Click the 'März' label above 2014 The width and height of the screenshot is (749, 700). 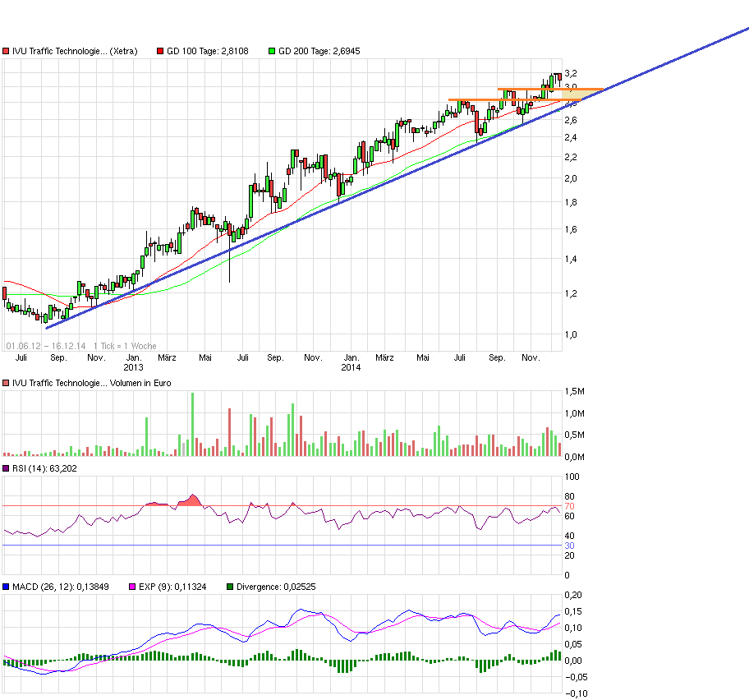(x=384, y=357)
